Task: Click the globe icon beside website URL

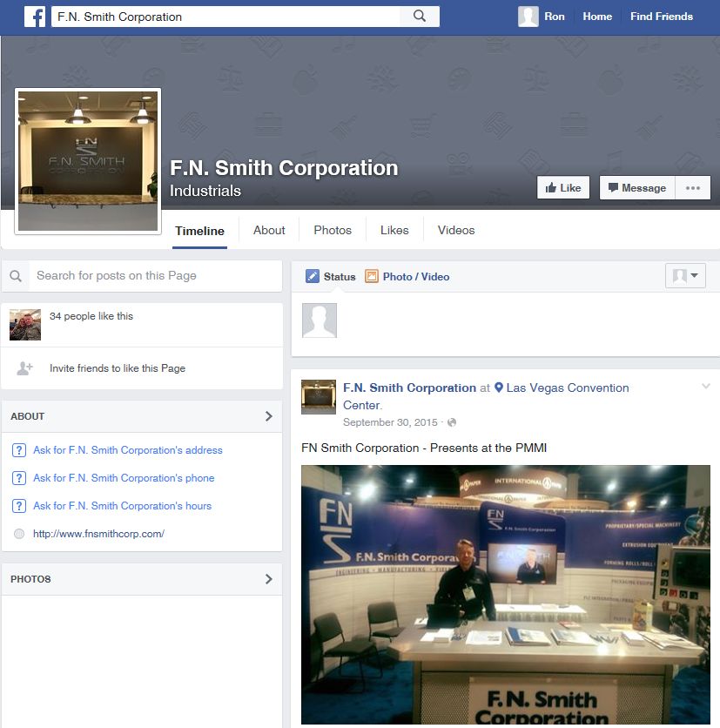Action: 19,534
